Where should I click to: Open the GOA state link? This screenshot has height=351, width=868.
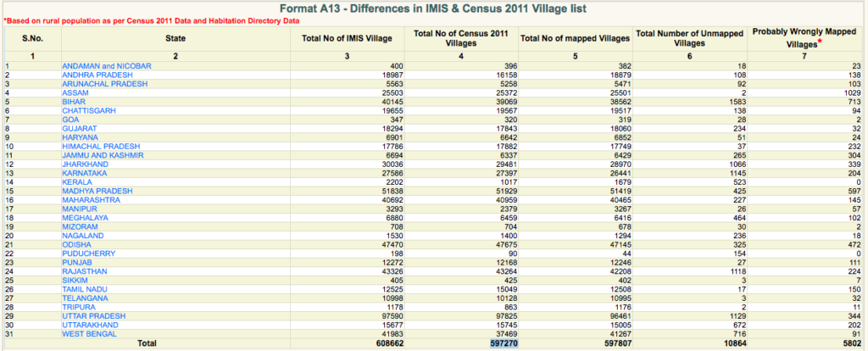pyautogui.click(x=70, y=120)
